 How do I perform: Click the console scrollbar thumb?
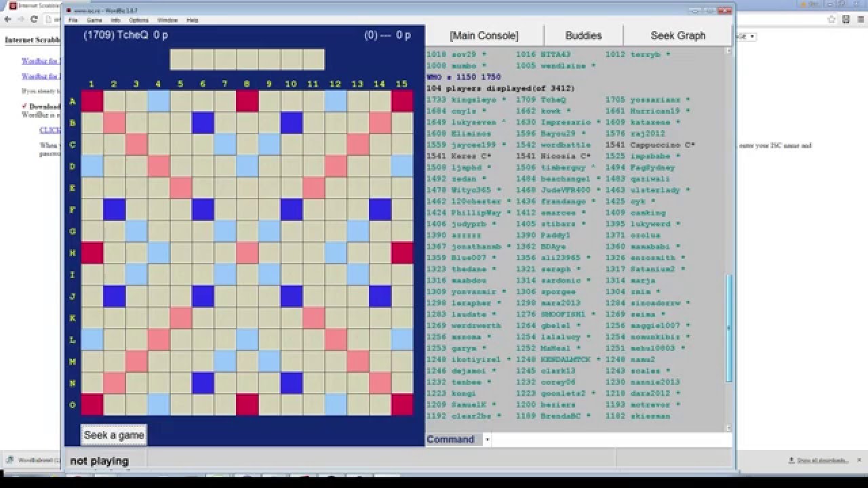tap(729, 329)
